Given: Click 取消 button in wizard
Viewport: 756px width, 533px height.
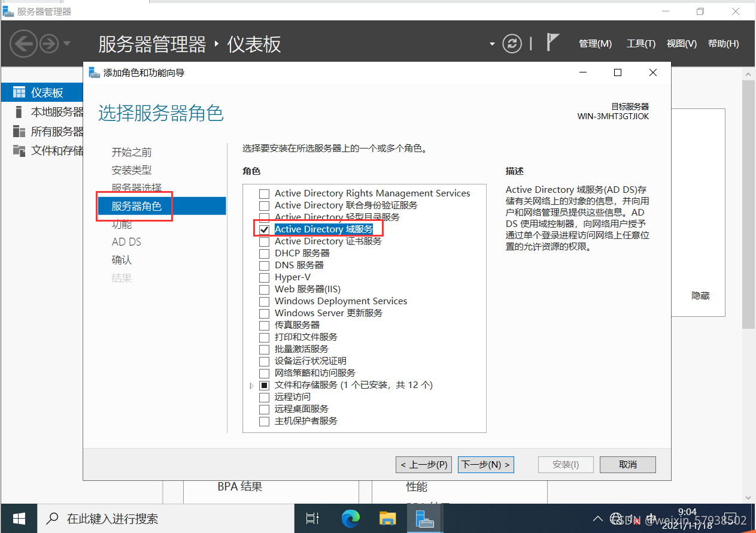Looking at the screenshot, I should tap(628, 465).
